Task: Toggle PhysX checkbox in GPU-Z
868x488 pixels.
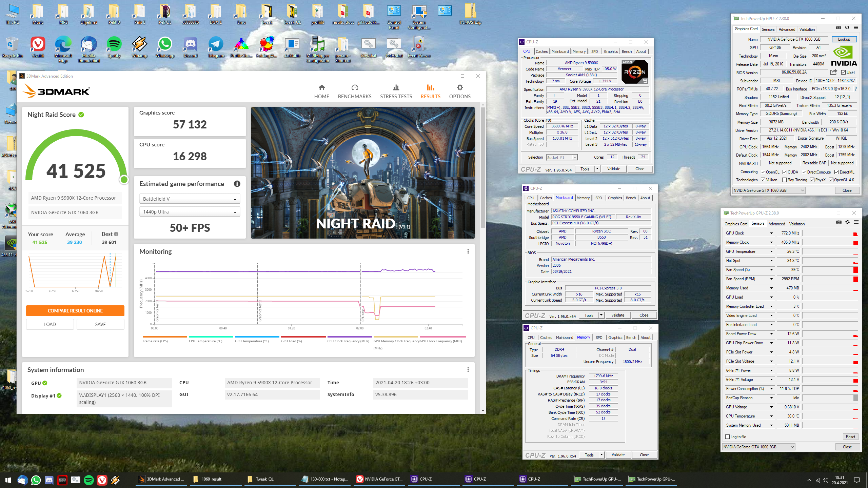Action: pos(812,180)
